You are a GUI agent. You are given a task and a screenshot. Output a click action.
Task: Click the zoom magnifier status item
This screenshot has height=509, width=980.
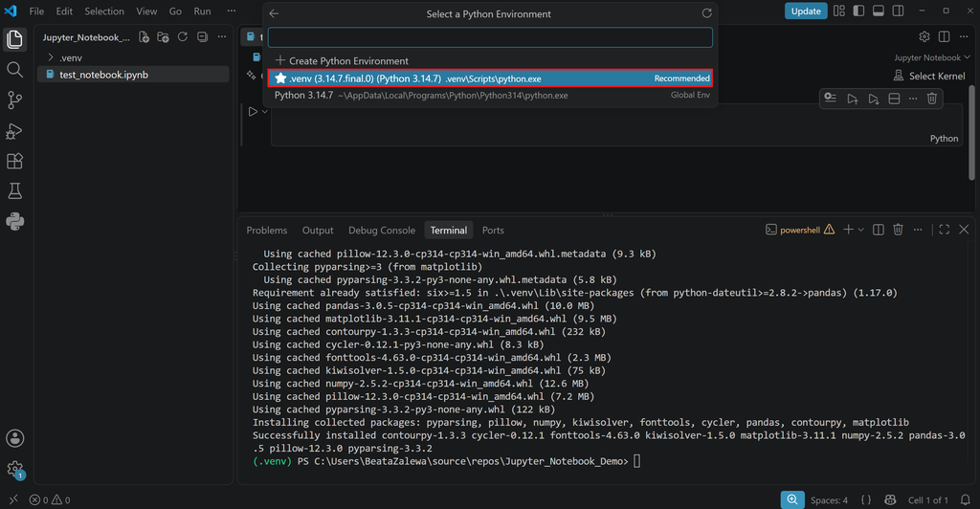[792, 499]
